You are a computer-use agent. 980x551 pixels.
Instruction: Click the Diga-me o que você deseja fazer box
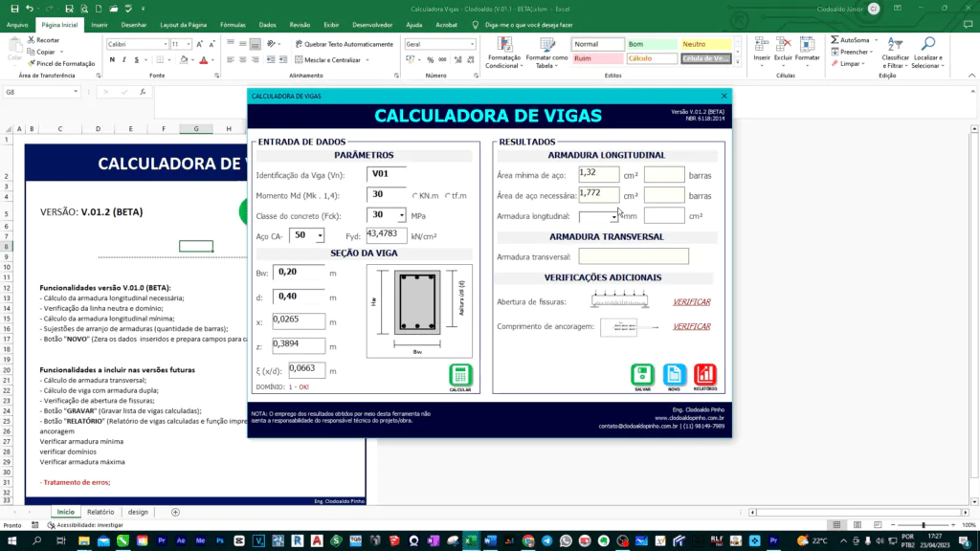coord(528,25)
